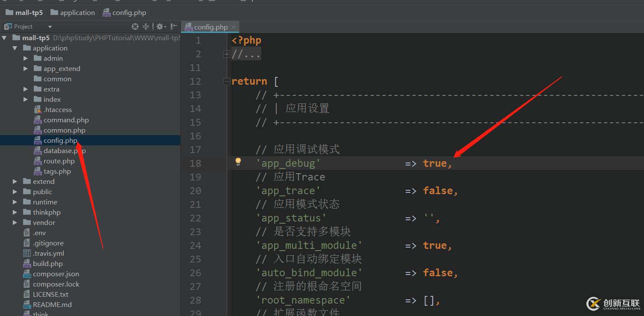The height and width of the screenshot is (316, 644).
Task: Select the .env file icon
Action: pyautogui.click(x=27, y=233)
